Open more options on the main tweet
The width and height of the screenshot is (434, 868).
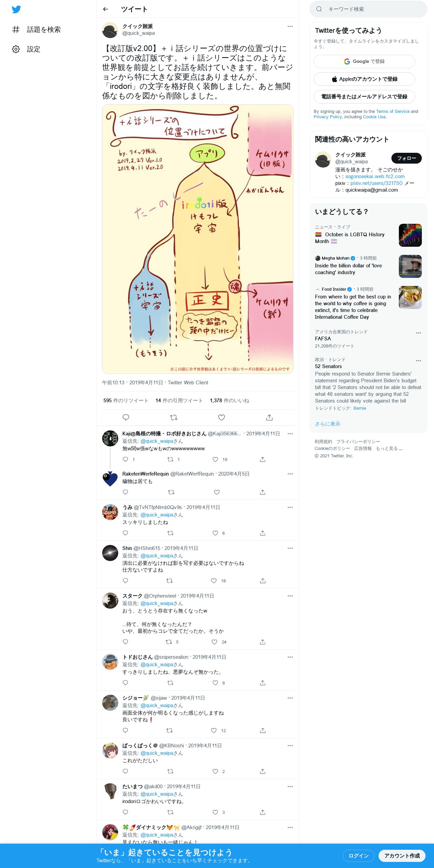click(290, 26)
